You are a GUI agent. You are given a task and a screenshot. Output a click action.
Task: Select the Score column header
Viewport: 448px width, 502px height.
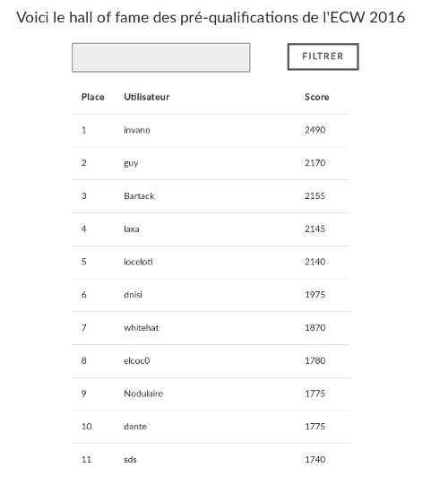(x=317, y=97)
